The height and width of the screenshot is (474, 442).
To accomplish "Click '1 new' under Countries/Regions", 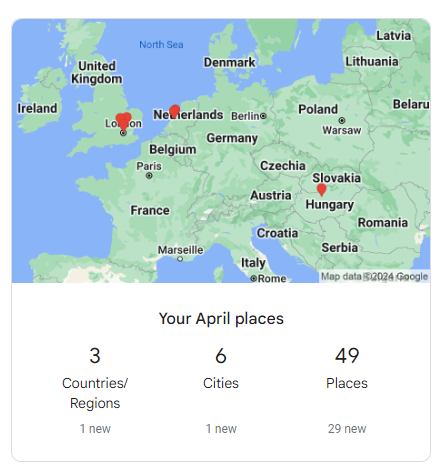I will pos(95,429).
